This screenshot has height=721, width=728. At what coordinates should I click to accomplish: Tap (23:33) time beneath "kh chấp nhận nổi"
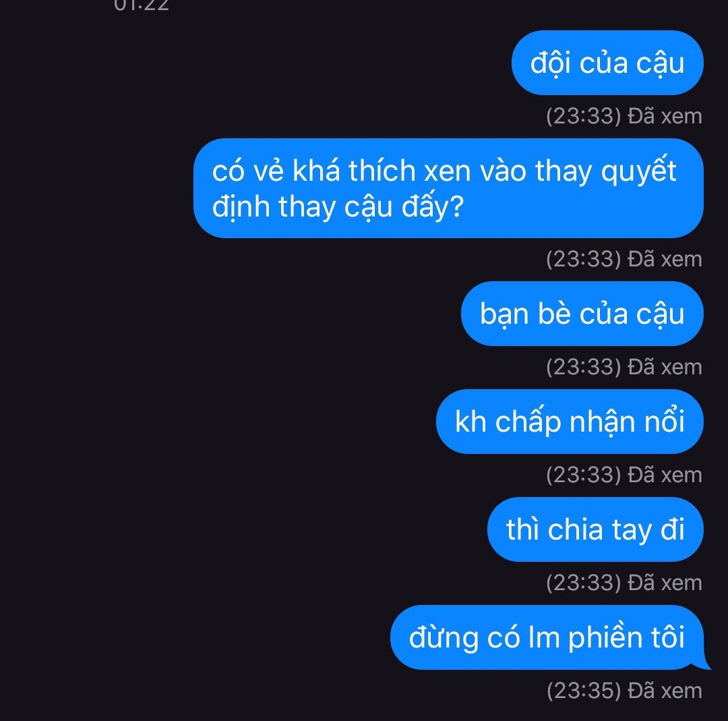point(584,475)
